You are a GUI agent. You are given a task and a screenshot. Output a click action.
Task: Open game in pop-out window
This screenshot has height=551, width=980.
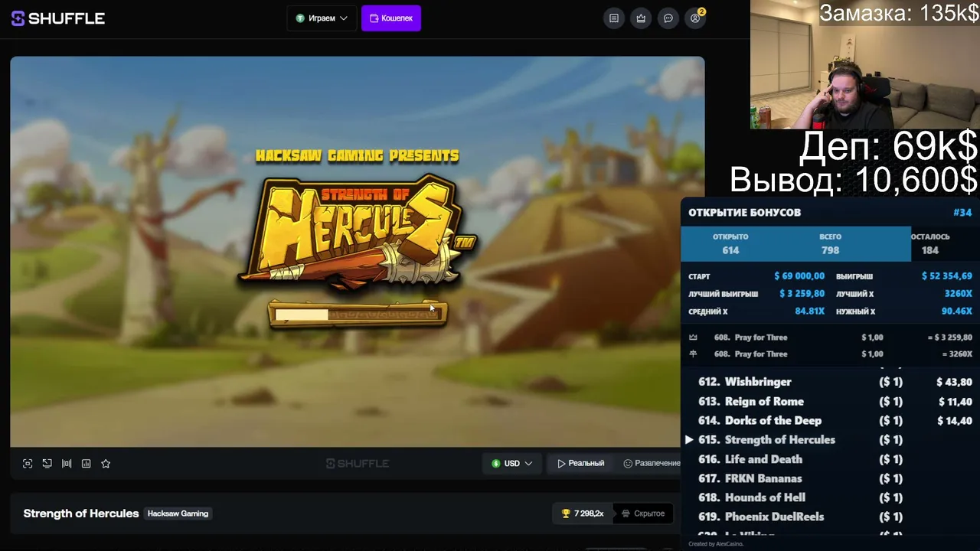point(47,464)
